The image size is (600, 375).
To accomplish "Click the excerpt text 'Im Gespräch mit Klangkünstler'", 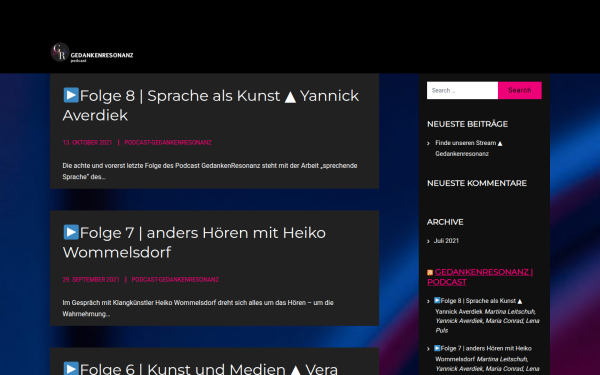I will tap(198, 308).
